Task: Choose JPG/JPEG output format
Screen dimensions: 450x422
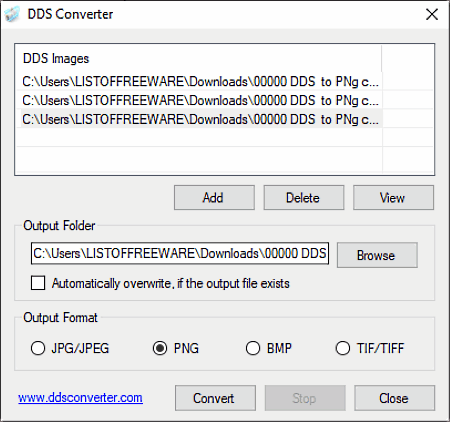Action: 38,348
